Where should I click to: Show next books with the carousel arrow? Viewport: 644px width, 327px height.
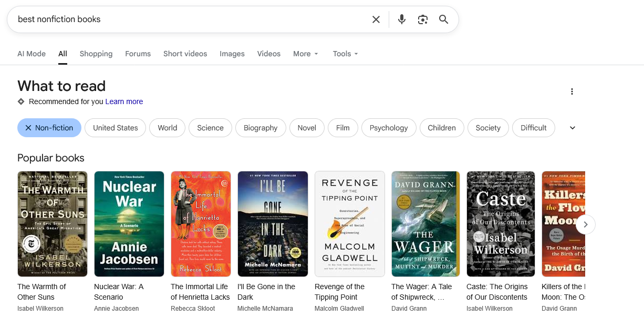click(x=586, y=224)
